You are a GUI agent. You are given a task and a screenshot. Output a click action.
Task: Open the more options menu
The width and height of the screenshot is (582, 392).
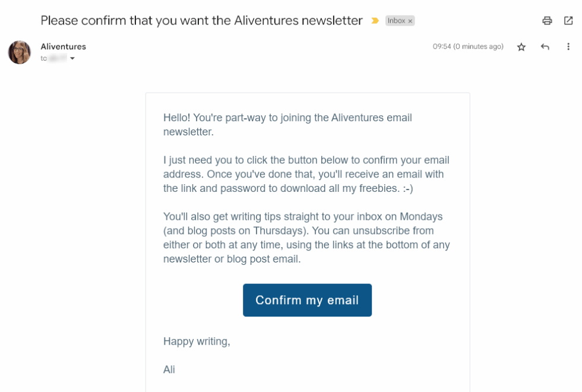[568, 46]
